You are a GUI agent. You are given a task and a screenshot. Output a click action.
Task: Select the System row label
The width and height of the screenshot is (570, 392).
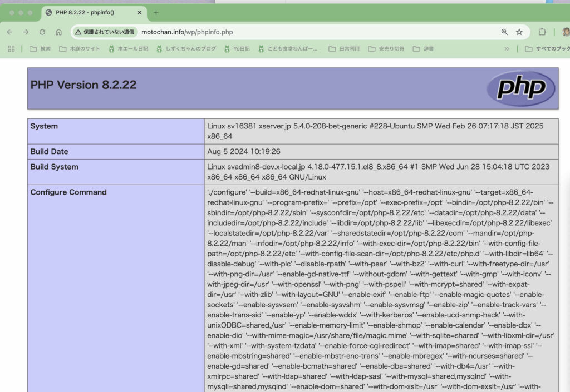pos(44,126)
